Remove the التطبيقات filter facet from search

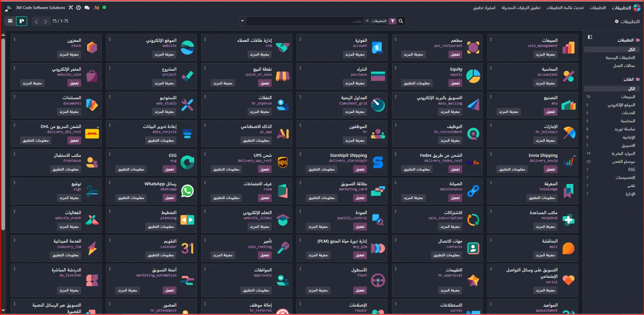click(x=367, y=21)
